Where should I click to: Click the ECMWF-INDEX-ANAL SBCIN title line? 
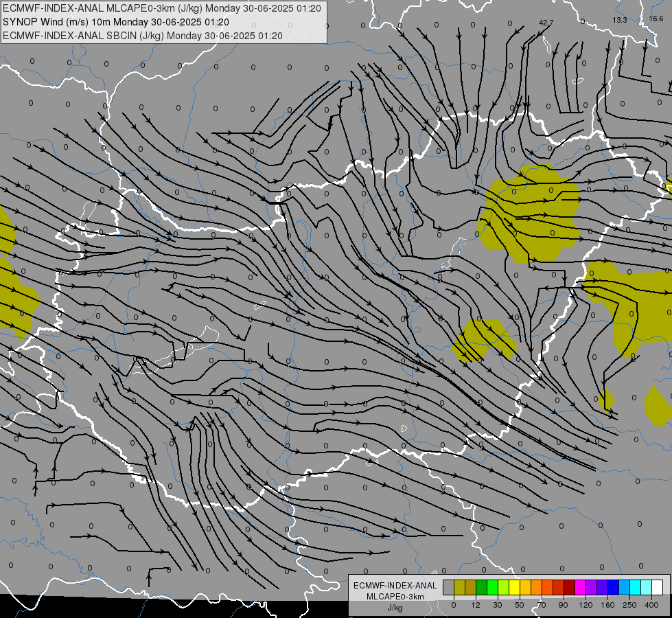pos(143,36)
